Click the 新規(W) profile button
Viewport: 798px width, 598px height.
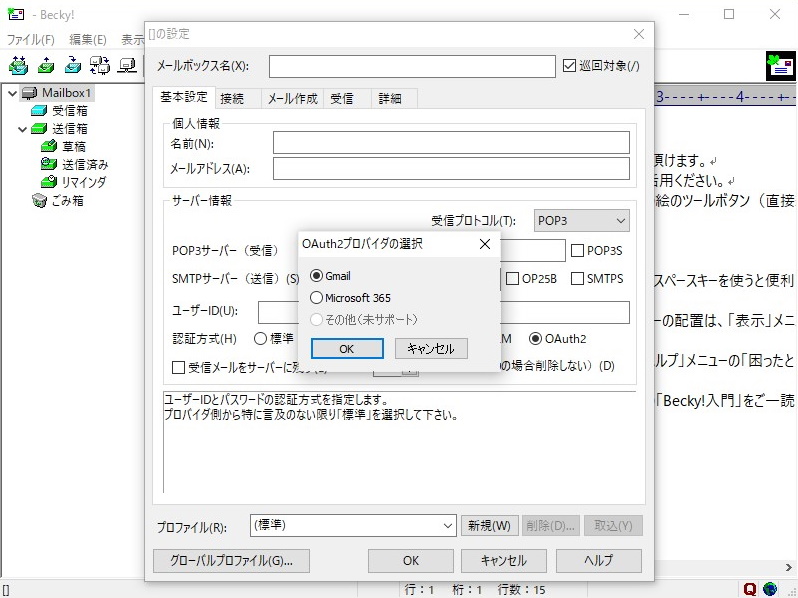(490, 525)
